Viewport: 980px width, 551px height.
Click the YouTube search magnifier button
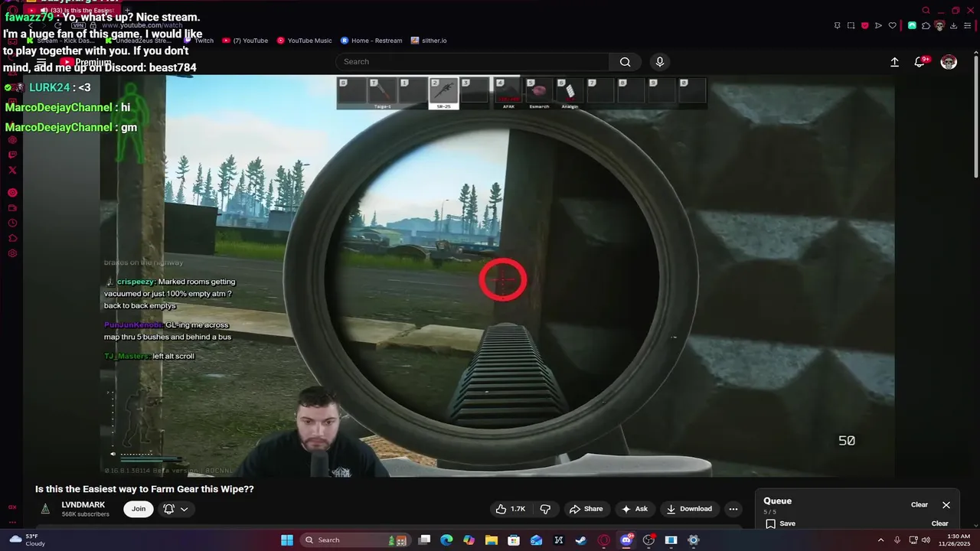[626, 62]
